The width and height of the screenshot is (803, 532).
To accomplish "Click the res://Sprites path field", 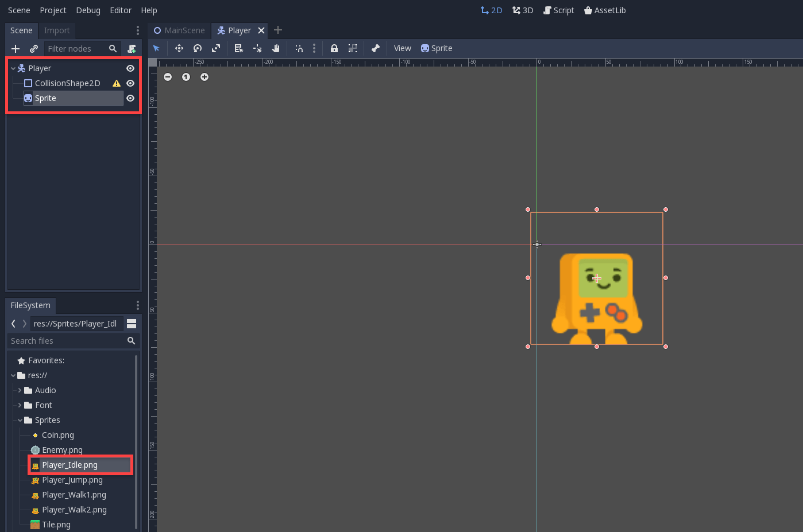I will pos(77,324).
